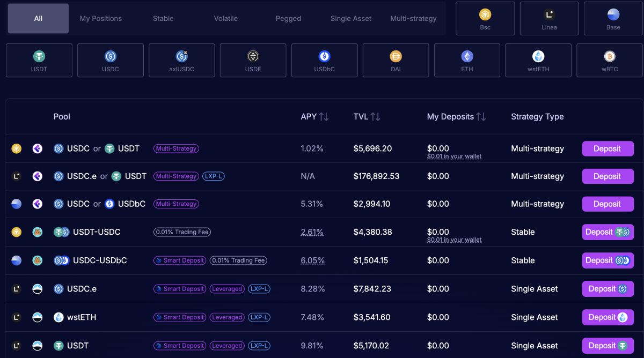644x358 pixels.
Task: Filter by Linea network
Action: tap(549, 19)
